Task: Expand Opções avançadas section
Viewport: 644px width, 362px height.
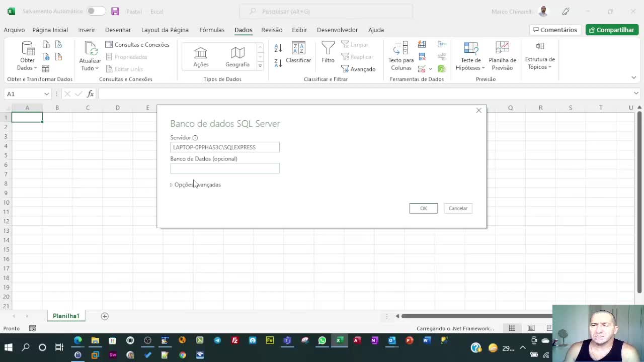Action: click(196, 185)
